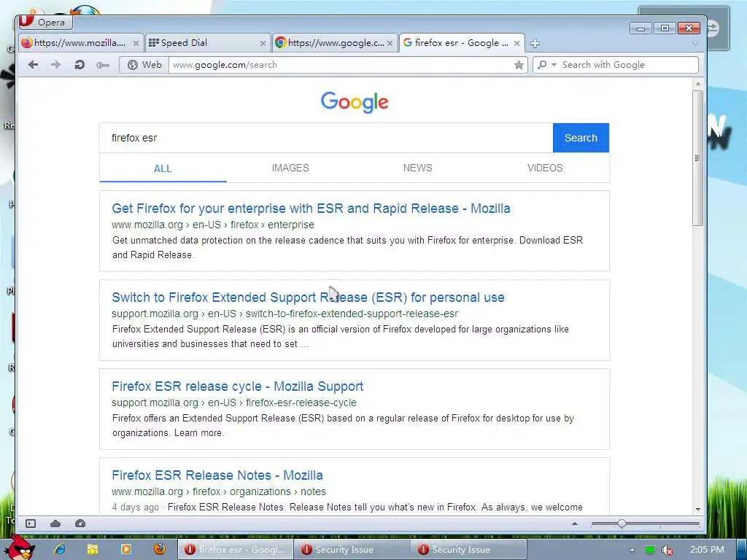
Task: Click the green tray icon
Action: pos(649,550)
